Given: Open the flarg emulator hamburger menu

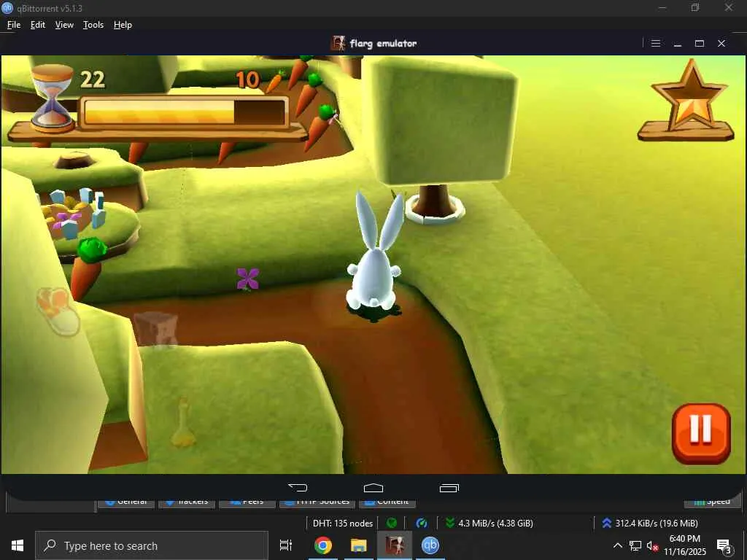Looking at the screenshot, I should coord(655,44).
